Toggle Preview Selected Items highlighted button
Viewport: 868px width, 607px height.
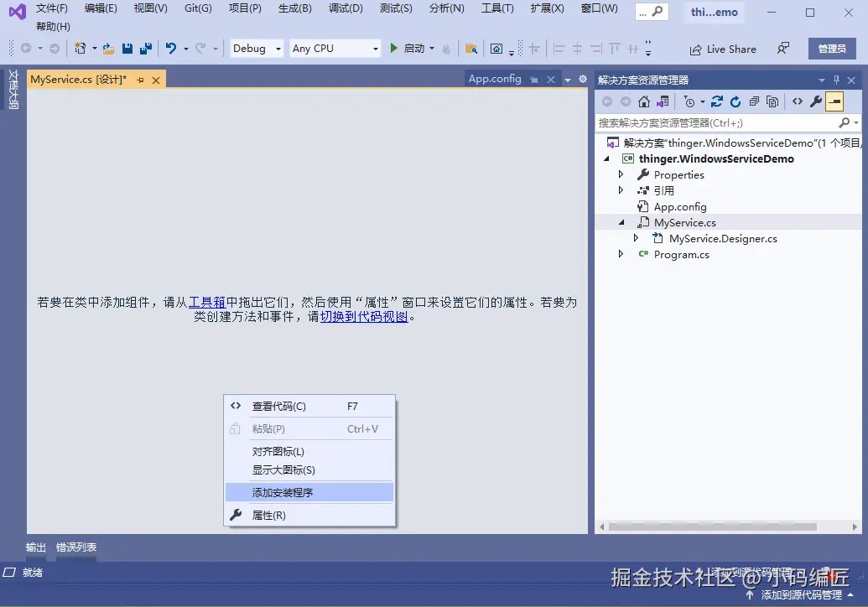pos(834,101)
